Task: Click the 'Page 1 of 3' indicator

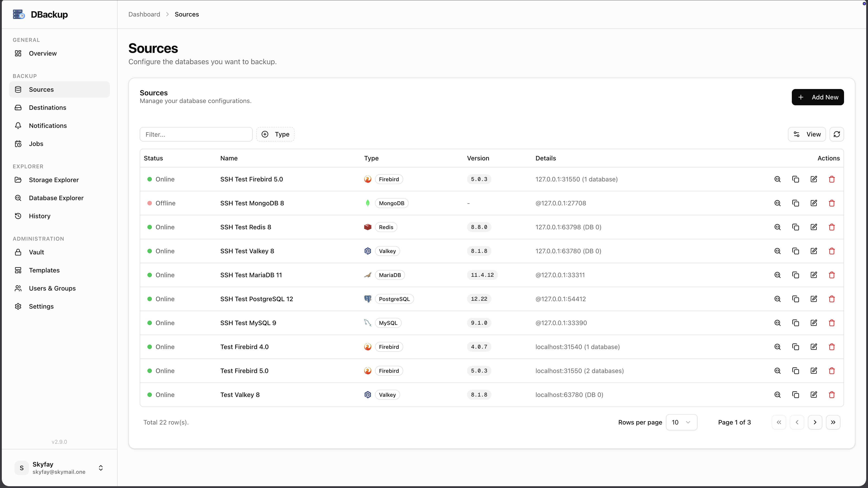Action: click(734, 422)
